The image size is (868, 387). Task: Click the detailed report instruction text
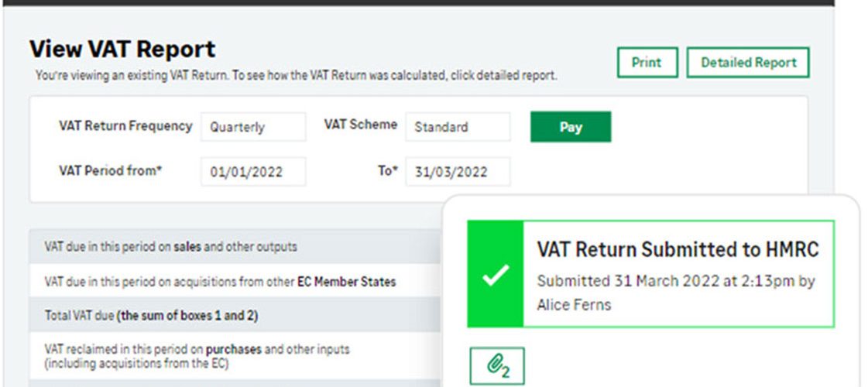click(x=296, y=75)
